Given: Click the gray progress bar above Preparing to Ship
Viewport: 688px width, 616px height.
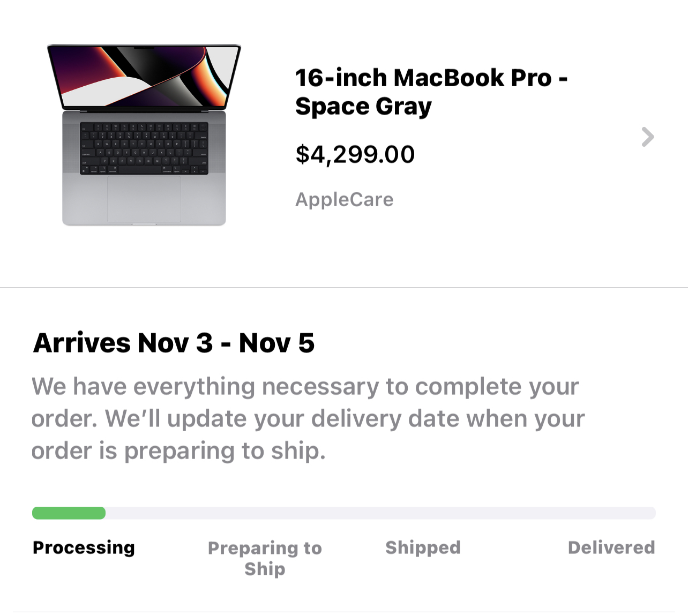Looking at the screenshot, I should pos(265,513).
